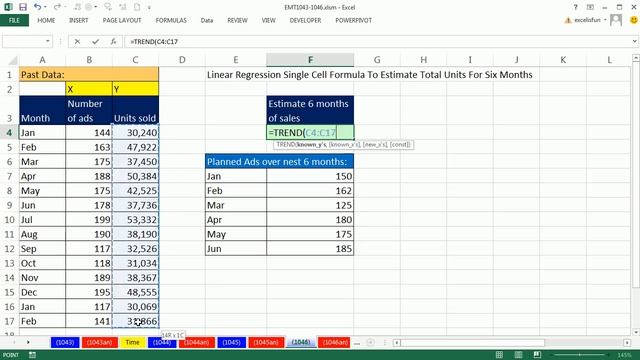640x360 pixels.
Task: Click number of ads cell 199
Action: pos(89,220)
